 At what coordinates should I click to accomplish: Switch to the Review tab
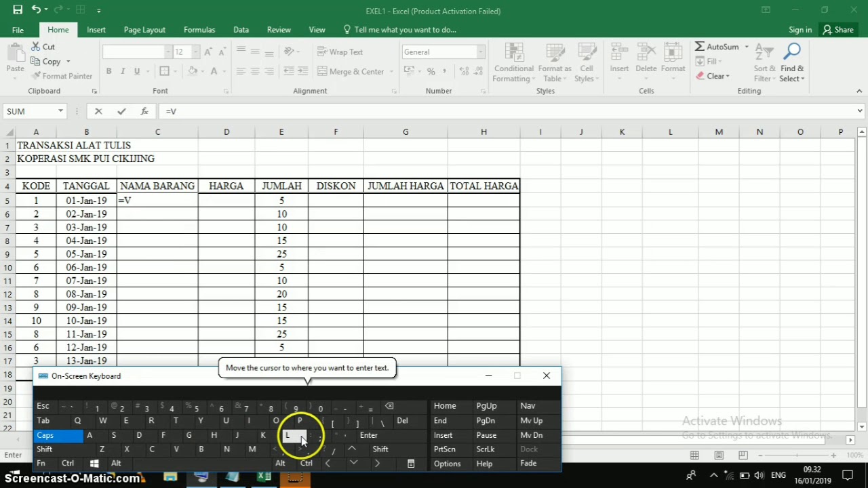(x=279, y=30)
